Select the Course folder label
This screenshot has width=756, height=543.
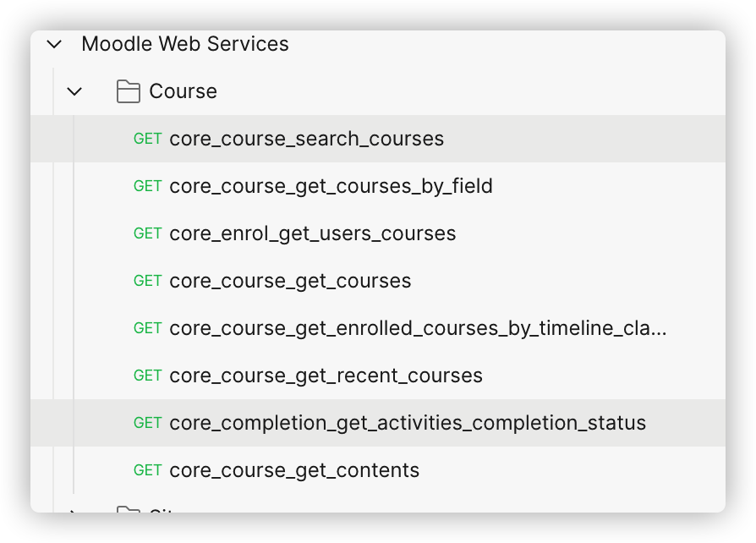pyautogui.click(x=184, y=91)
